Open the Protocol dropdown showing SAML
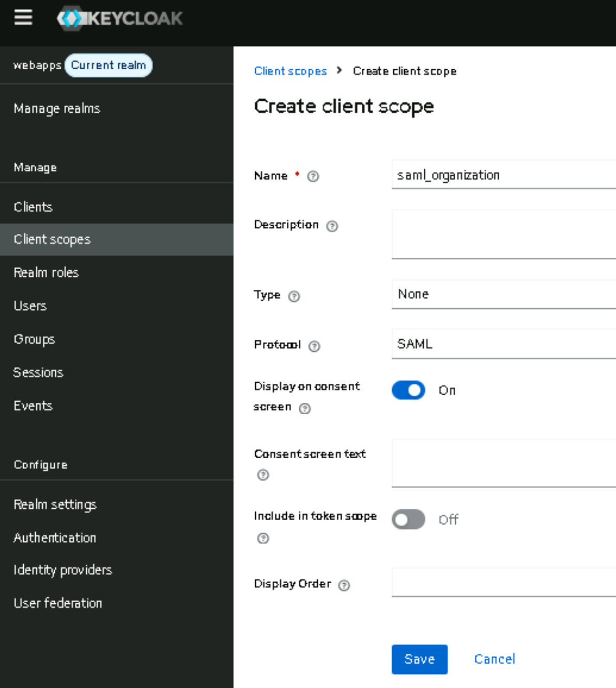Viewport: 616px width, 688px height. (x=503, y=344)
